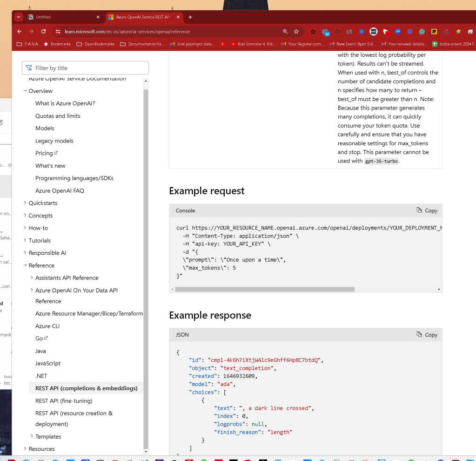Open the DocumentationHa... bookmarks folder
Screen dimensions: 476x461
pos(142,44)
